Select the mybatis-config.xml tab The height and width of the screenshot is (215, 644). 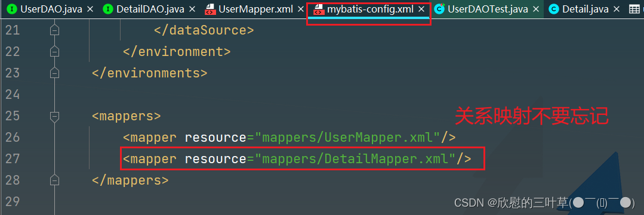[x=369, y=9]
